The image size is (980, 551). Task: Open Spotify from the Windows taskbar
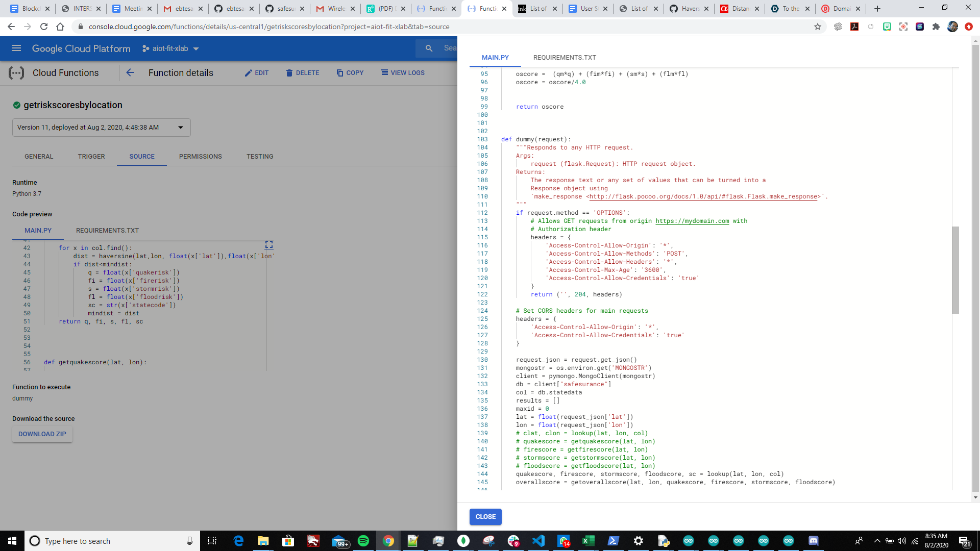pyautogui.click(x=363, y=541)
